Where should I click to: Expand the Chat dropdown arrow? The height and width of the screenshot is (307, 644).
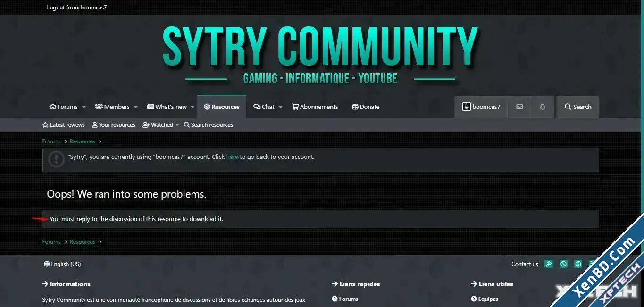[x=280, y=107]
